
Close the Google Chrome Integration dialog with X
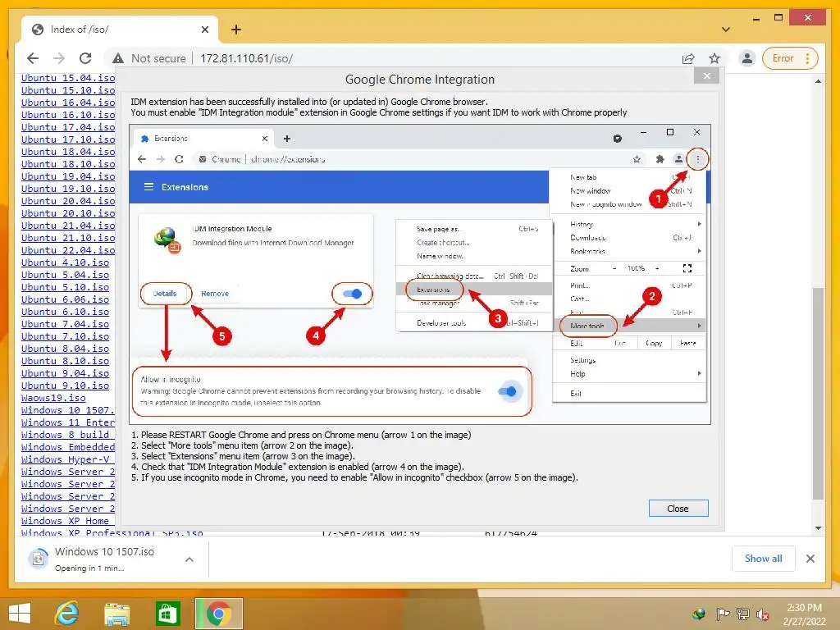point(706,76)
